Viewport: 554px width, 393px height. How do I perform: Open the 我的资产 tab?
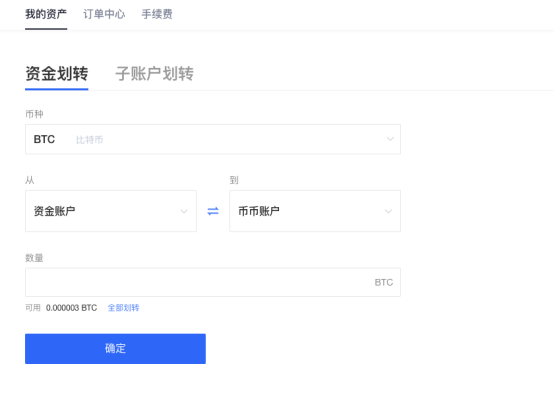46,14
